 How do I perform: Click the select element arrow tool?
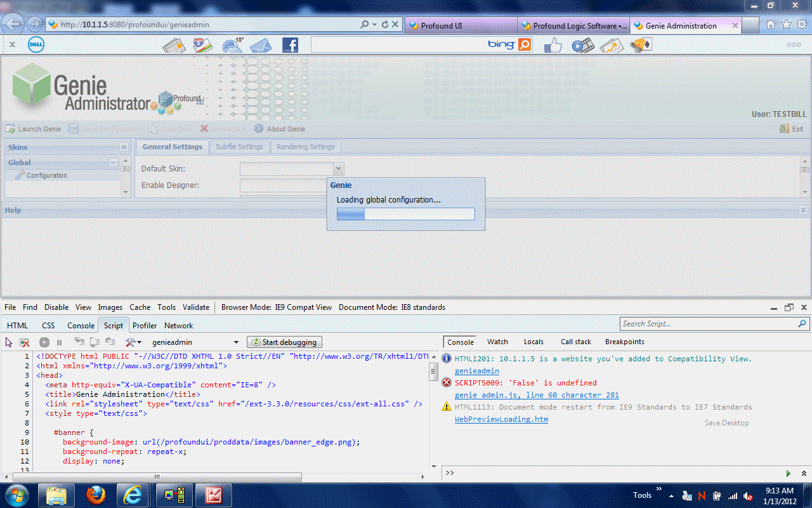point(9,342)
